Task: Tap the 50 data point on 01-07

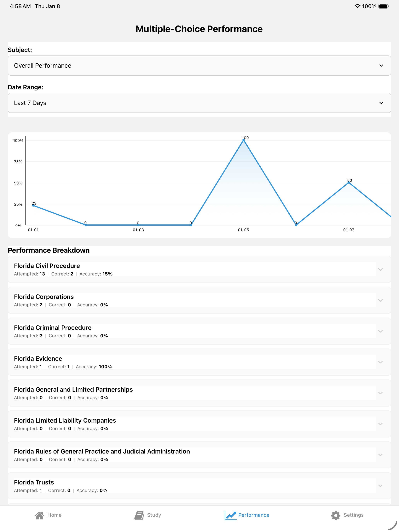Action: coord(349,182)
